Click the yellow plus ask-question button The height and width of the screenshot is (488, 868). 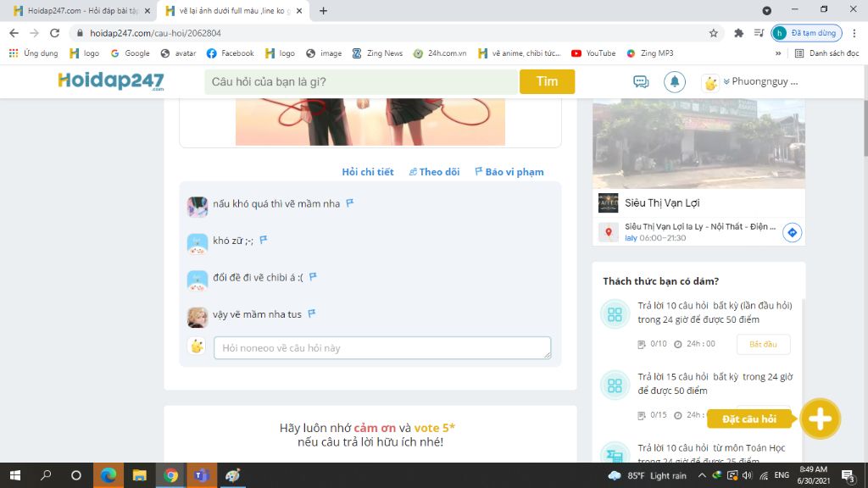click(820, 419)
